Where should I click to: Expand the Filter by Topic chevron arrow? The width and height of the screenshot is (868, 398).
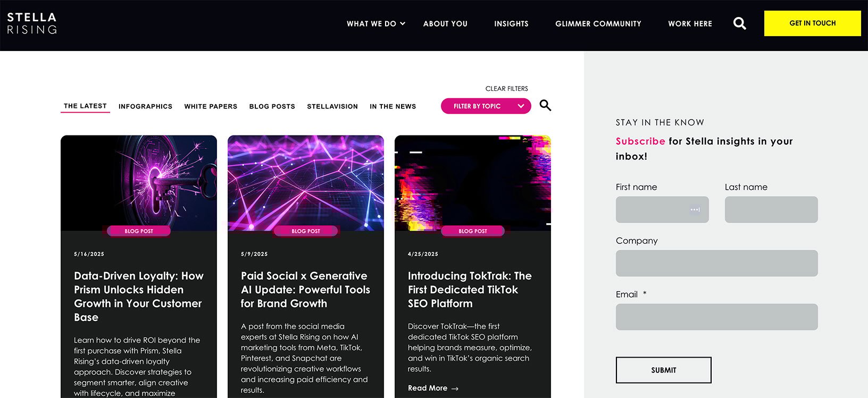[x=520, y=106]
